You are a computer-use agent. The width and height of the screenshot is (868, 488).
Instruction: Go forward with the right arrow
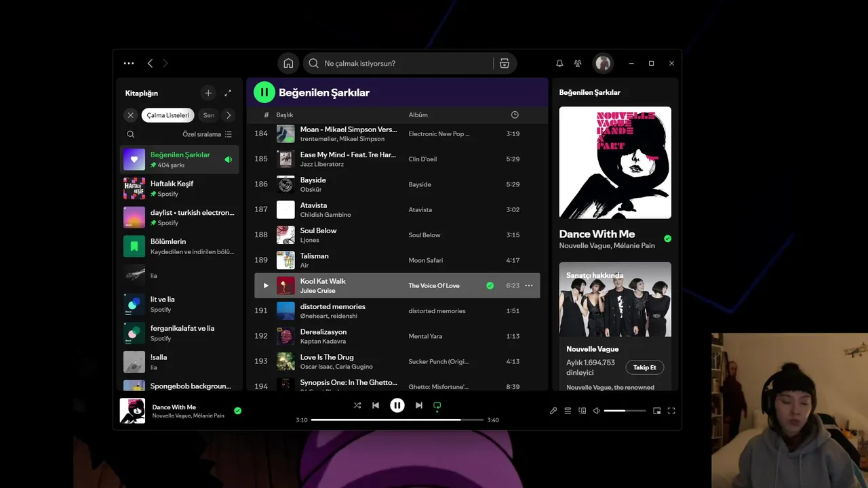coord(165,63)
